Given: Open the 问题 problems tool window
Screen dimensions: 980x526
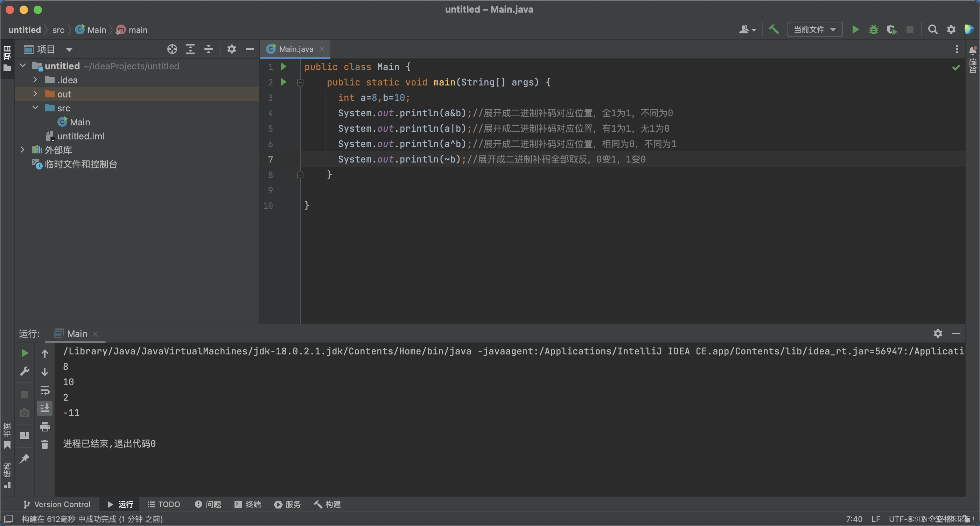Looking at the screenshot, I should click(208, 504).
